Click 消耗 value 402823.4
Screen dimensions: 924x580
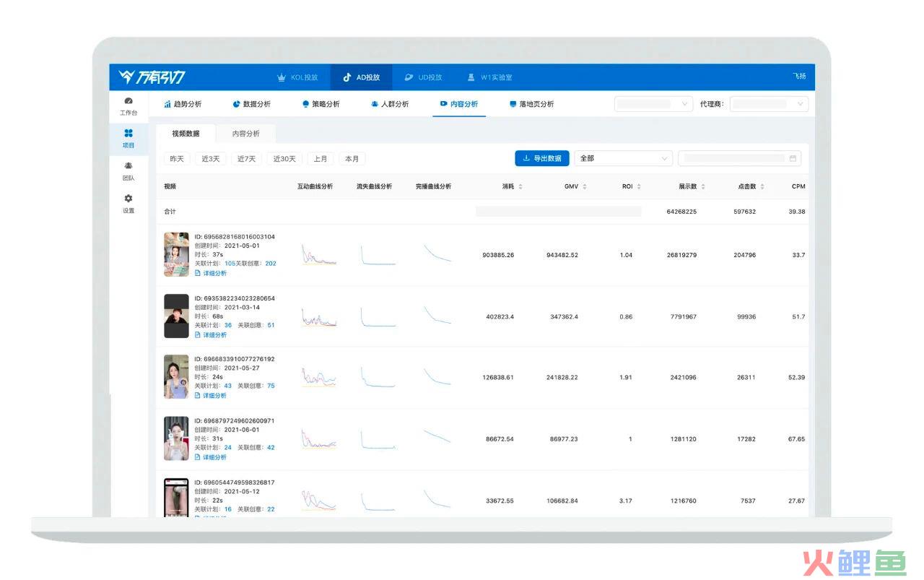[x=500, y=316]
